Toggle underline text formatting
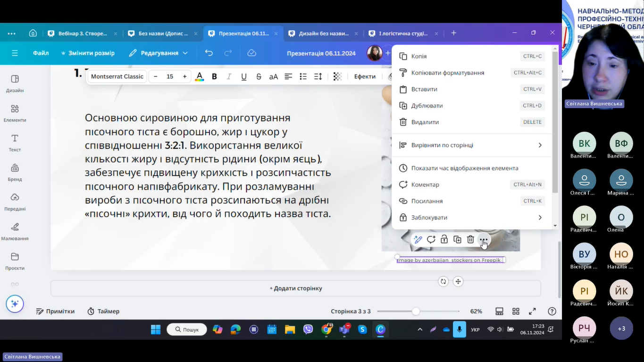Screen dimensions: 644x362 244,76
